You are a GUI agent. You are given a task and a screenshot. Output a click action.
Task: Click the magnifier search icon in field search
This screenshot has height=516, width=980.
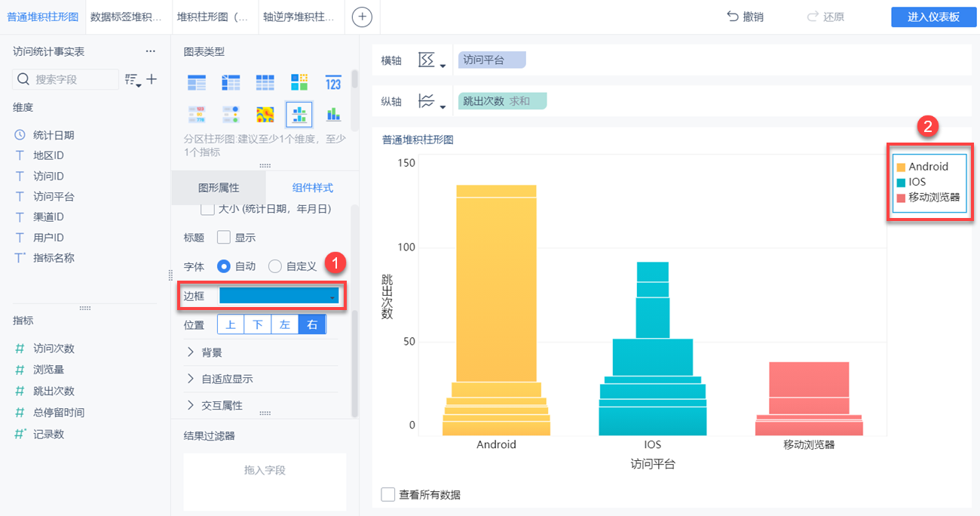pos(23,79)
